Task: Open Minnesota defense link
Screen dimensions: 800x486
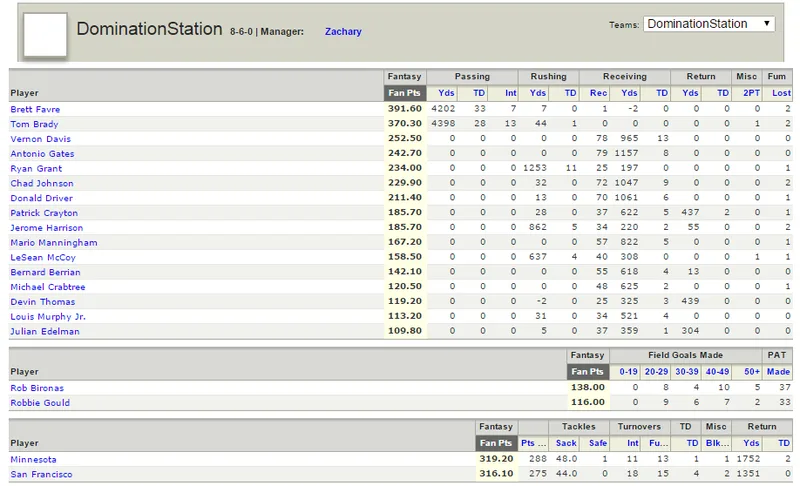Action: [x=33, y=459]
